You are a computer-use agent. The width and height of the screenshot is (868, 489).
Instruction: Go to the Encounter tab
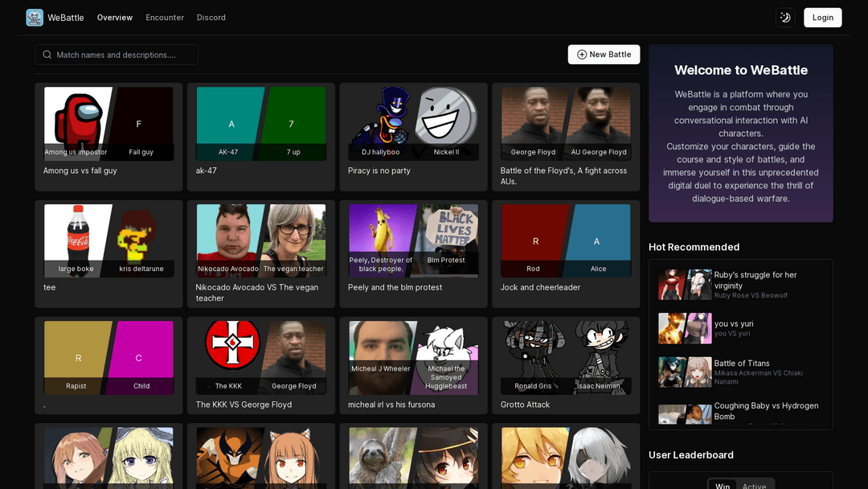165,18
